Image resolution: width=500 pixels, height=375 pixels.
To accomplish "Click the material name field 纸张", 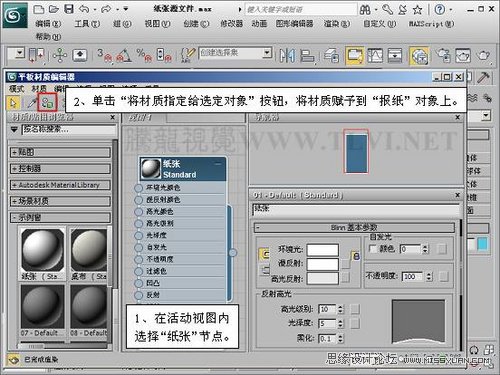I will [356, 209].
